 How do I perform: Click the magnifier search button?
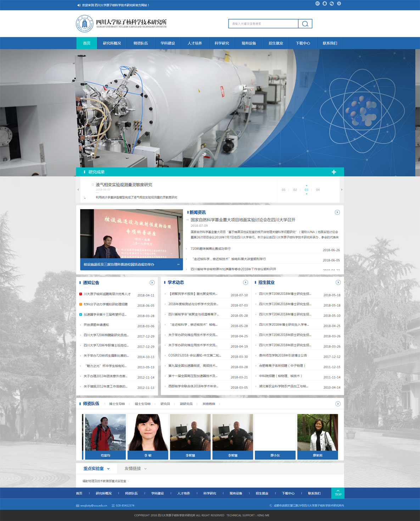[305, 24]
